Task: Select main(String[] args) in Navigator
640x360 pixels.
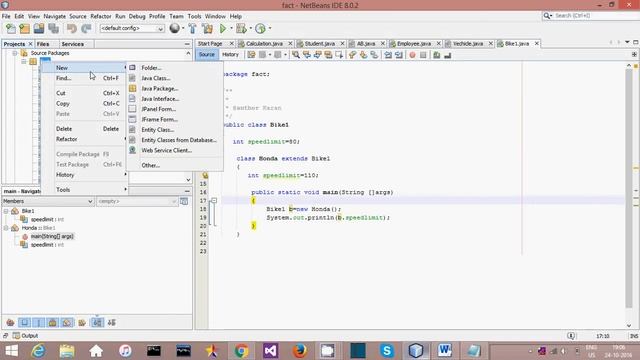Action: (x=52, y=236)
